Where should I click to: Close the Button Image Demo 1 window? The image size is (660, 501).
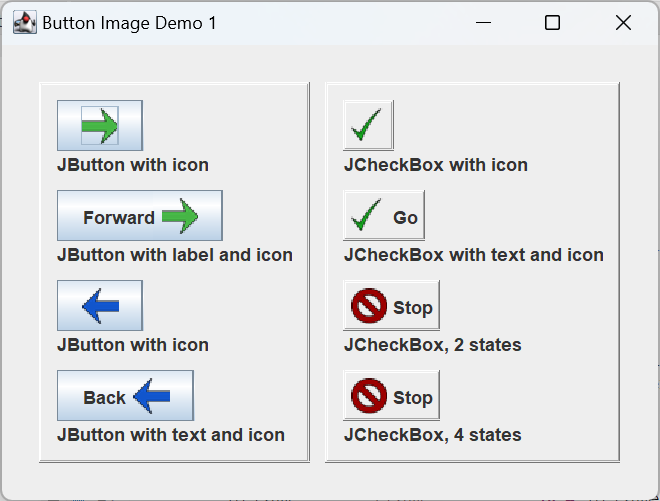pyautogui.click(x=623, y=23)
